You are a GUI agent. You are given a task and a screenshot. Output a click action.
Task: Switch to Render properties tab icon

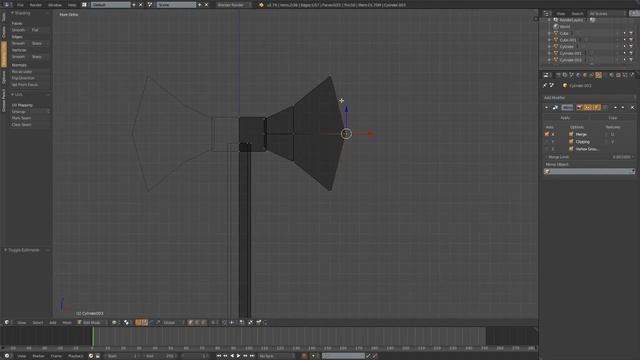pyautogui.click(x=558, y=75)
